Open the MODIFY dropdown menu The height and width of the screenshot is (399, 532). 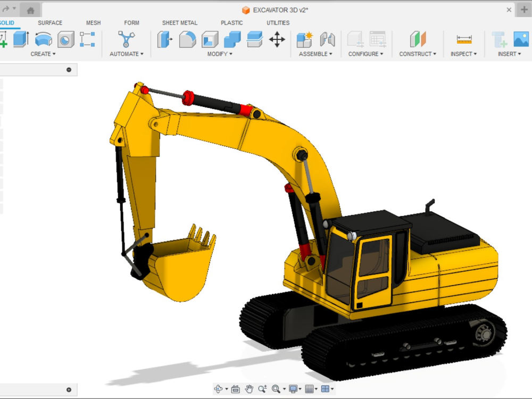[x=219, y=54]
